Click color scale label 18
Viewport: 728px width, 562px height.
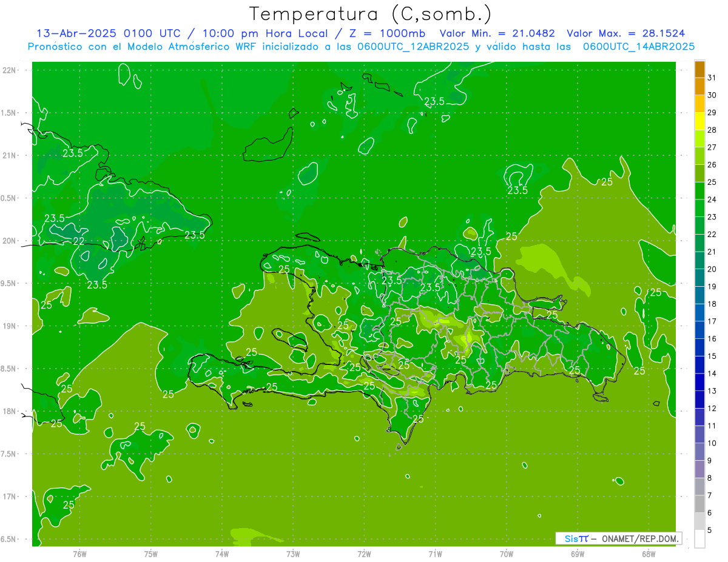(712, 304)
